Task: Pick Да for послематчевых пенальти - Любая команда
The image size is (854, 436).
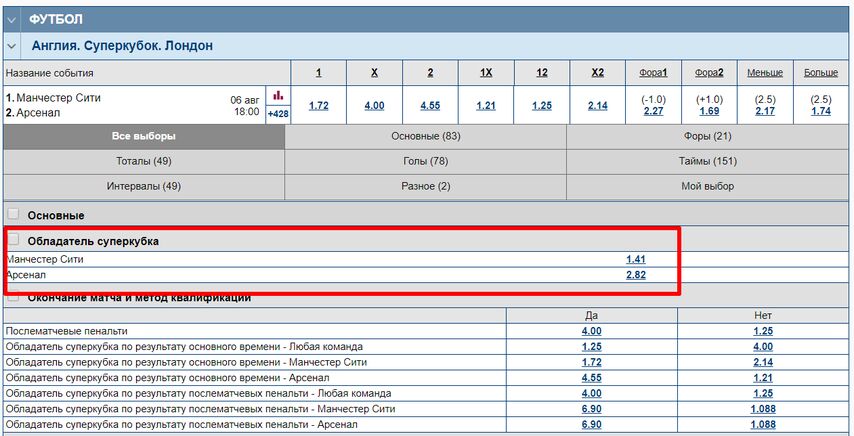Action: point(591,393)
